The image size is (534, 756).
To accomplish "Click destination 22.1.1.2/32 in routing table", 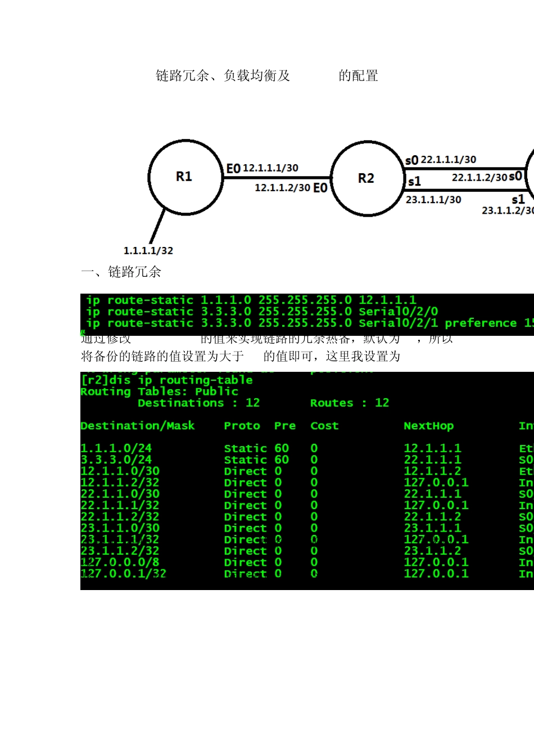I will click(x=120, y=517).
